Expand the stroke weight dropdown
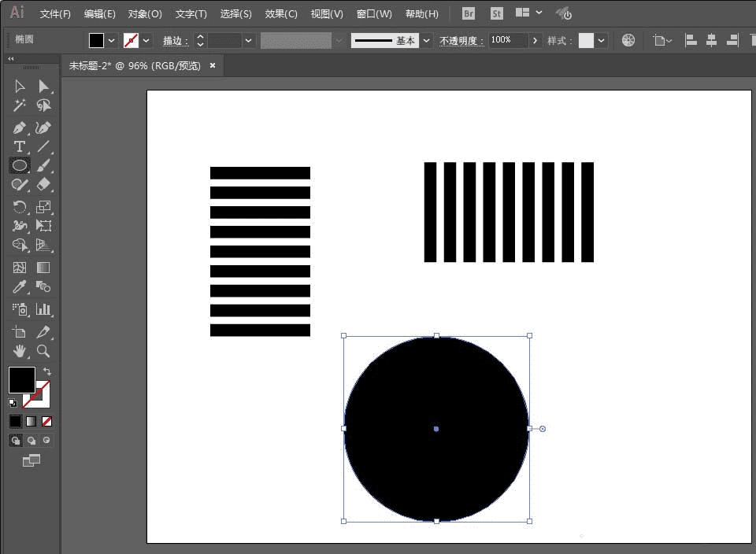This screenshot has height=554, width=756. click(249, 41)
